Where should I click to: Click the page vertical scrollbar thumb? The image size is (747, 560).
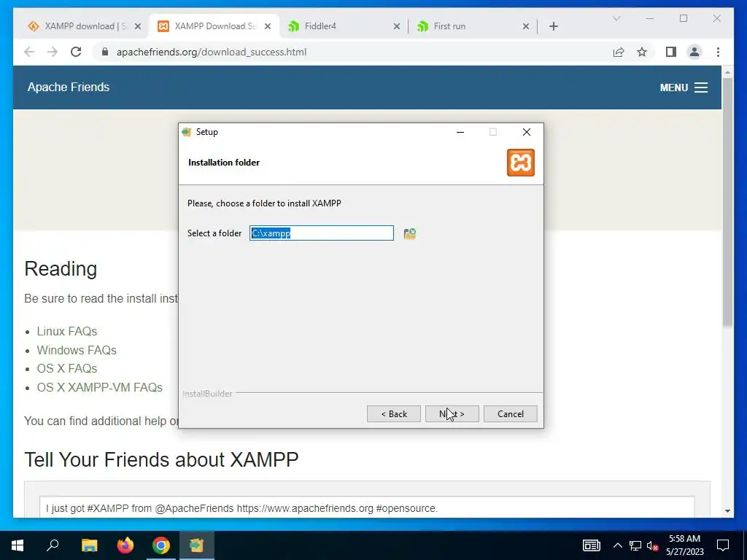[x=727, y=202]
